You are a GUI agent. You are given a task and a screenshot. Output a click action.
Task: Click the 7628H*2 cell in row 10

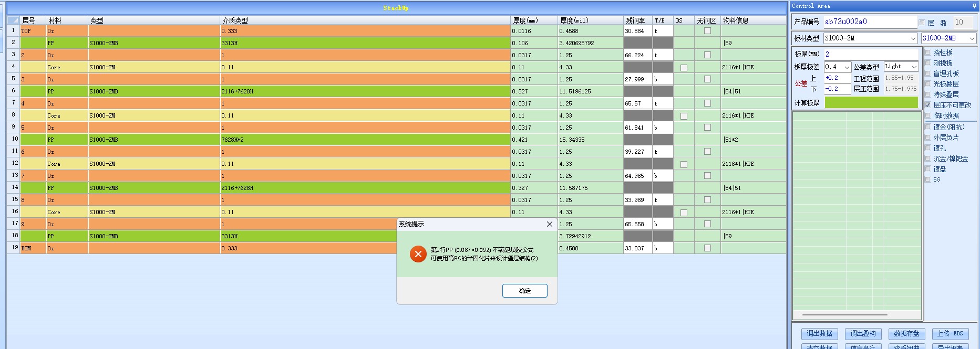point(365,140)
